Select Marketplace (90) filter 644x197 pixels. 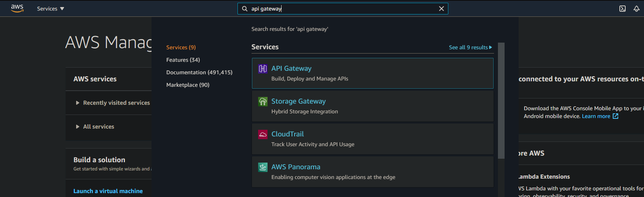coord(188,85)
